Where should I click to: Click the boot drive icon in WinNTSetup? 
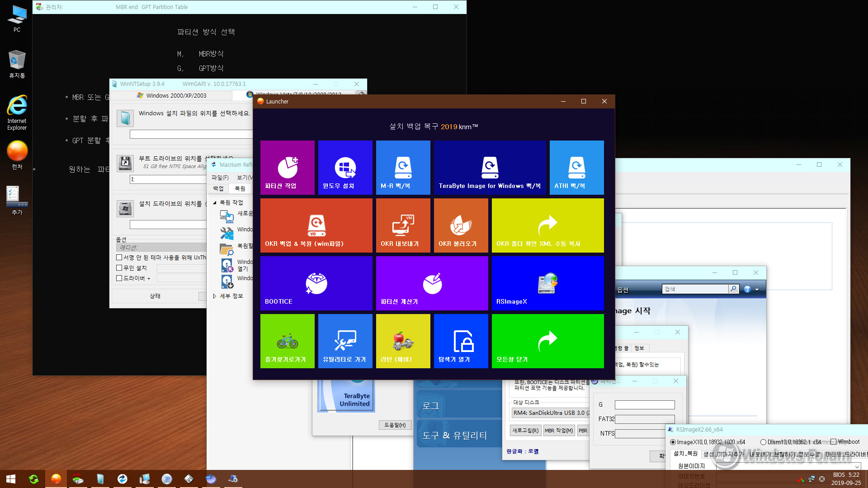[125, 163]
